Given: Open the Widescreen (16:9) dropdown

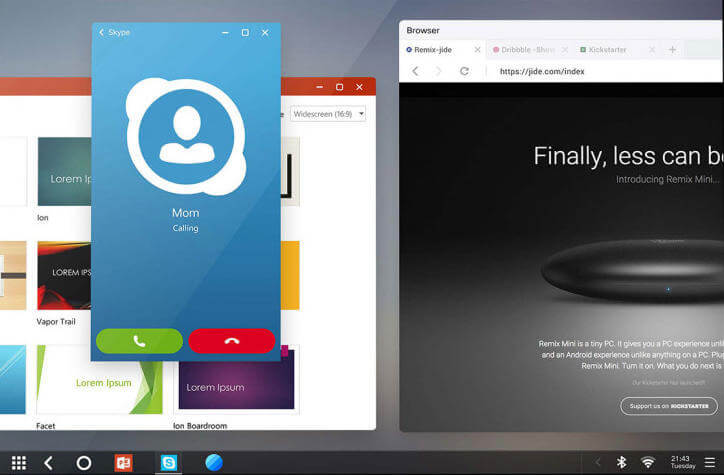Looking at the screenshot, I should coord(328,114).
